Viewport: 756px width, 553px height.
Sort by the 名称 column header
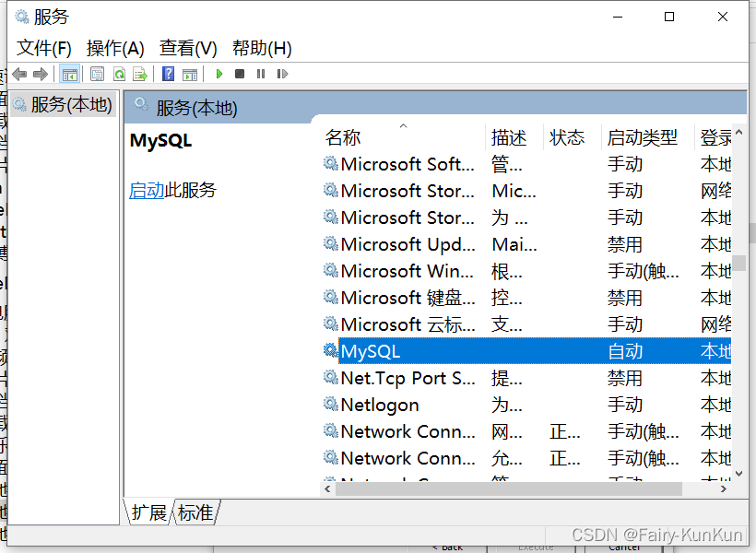[x=403, y=138]
